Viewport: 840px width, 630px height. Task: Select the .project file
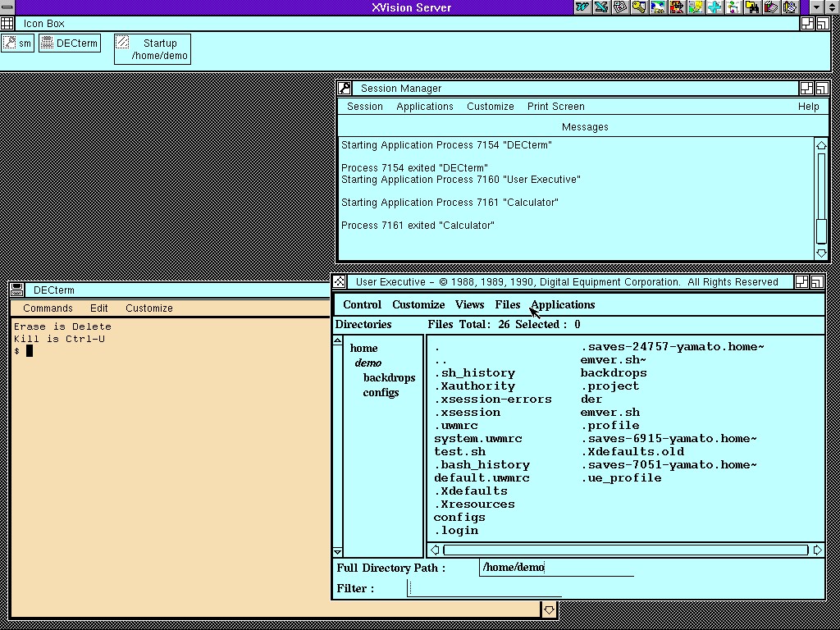610,386
